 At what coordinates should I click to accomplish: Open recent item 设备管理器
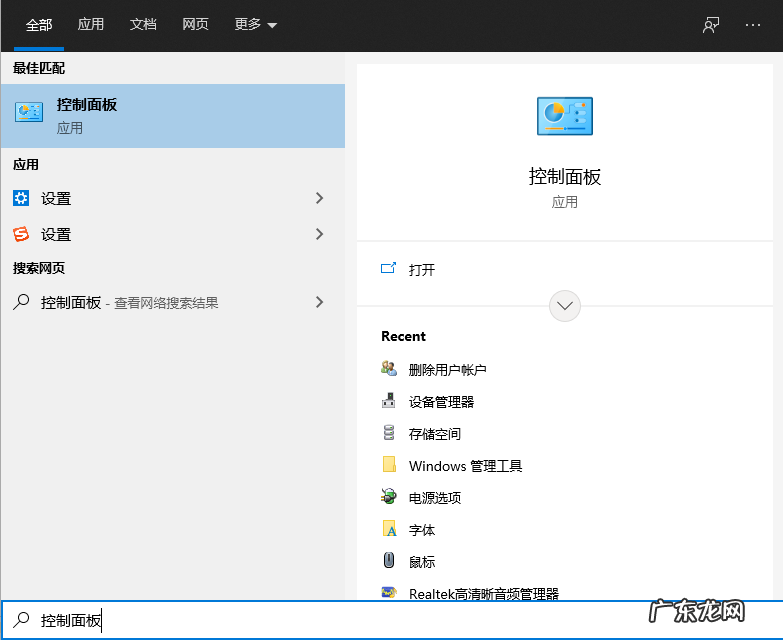tap(441, 402)
